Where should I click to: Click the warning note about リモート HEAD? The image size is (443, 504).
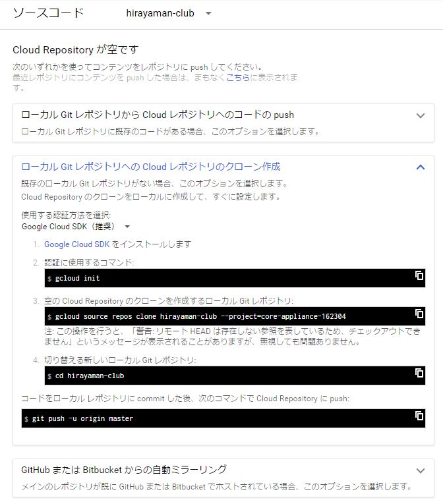pos(232,336)
